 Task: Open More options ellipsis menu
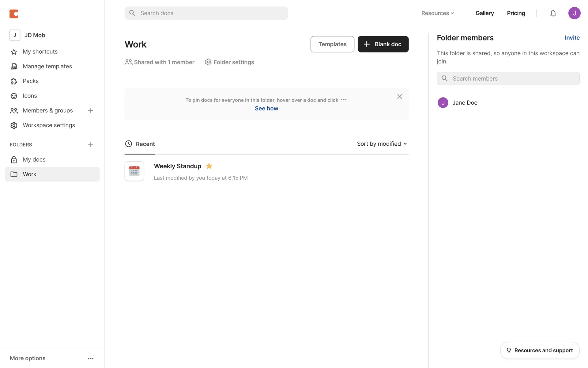coord(91,358)
